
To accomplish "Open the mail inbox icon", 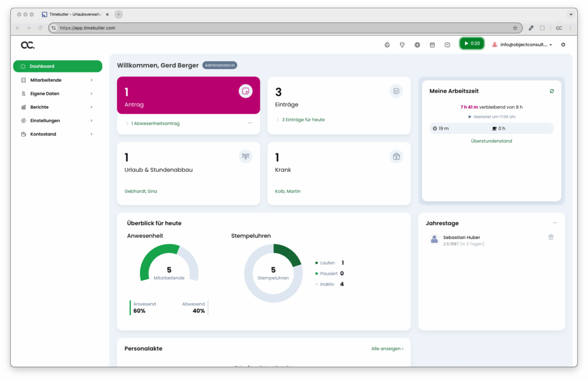I will (447, 45).
